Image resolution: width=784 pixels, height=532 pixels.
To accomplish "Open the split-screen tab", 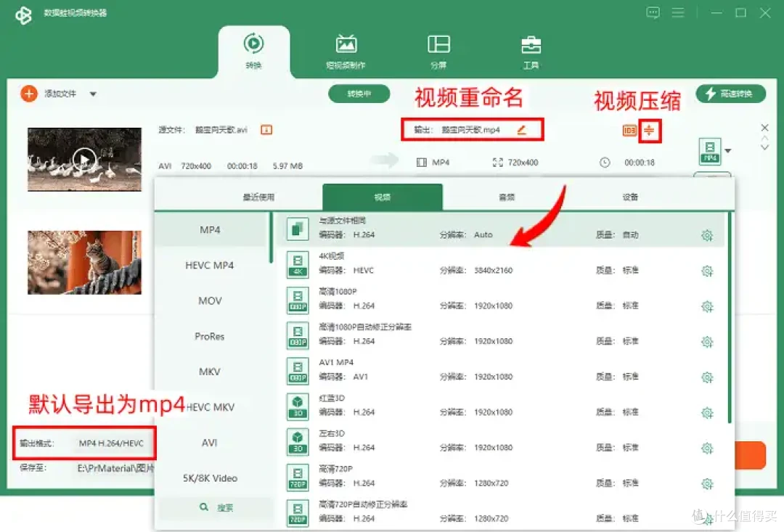I will (438, 52).
